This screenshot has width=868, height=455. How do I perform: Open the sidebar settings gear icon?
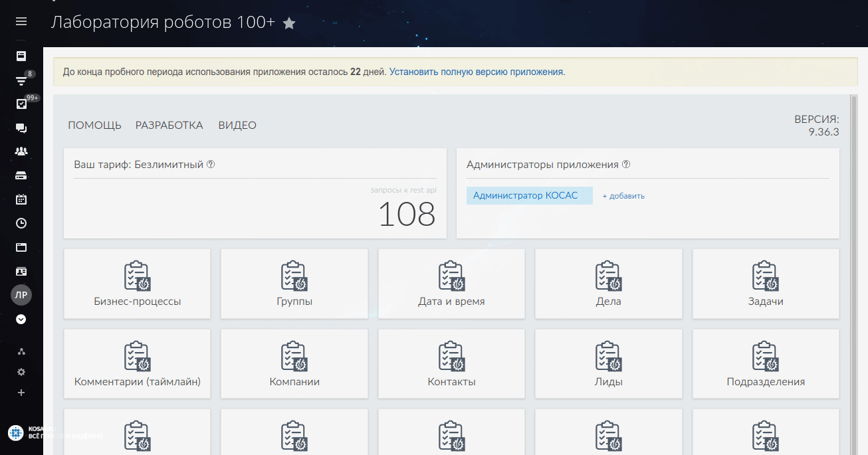(21, 372)
